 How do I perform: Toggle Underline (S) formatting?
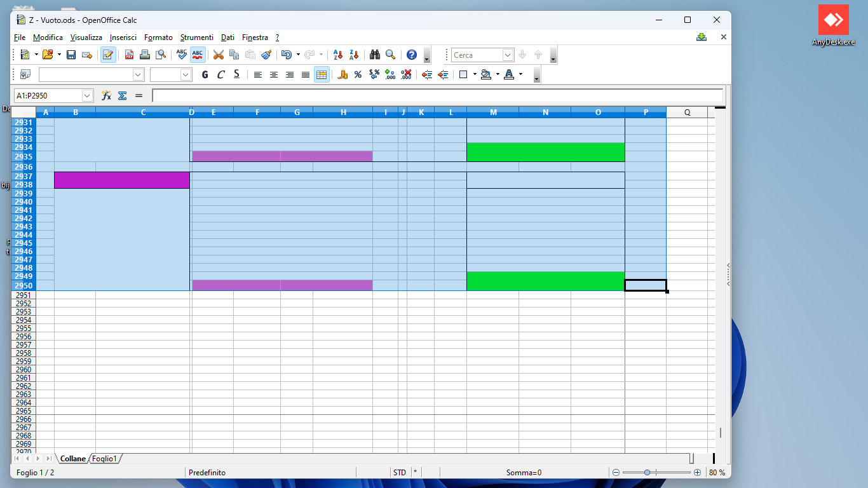[x=236, y=74]
